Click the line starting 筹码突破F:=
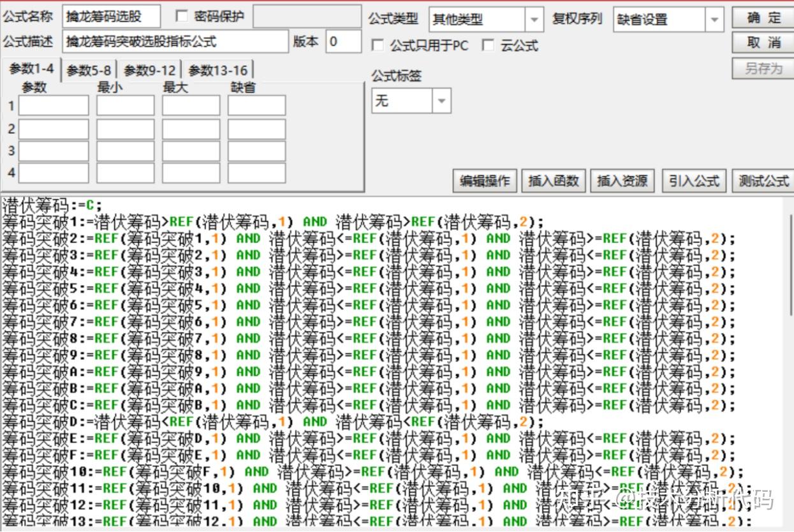This screenshot has width=794, height=532. tap(369, 455)
